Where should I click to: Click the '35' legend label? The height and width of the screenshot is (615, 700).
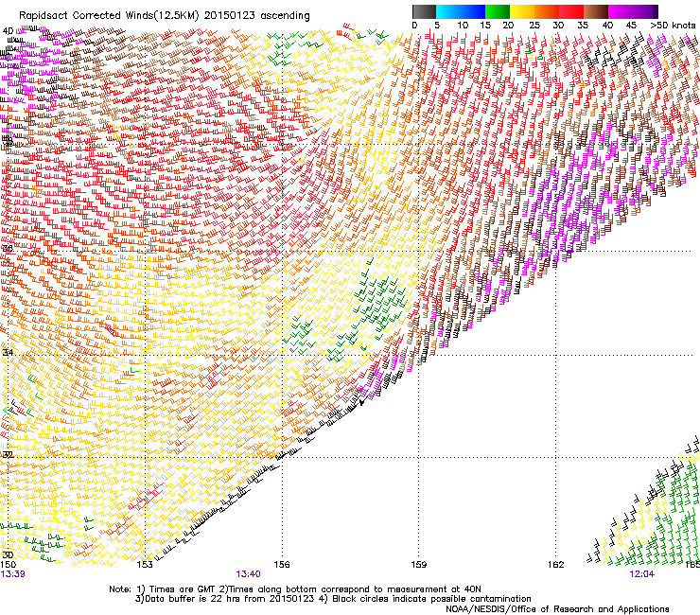pos(583,26)
